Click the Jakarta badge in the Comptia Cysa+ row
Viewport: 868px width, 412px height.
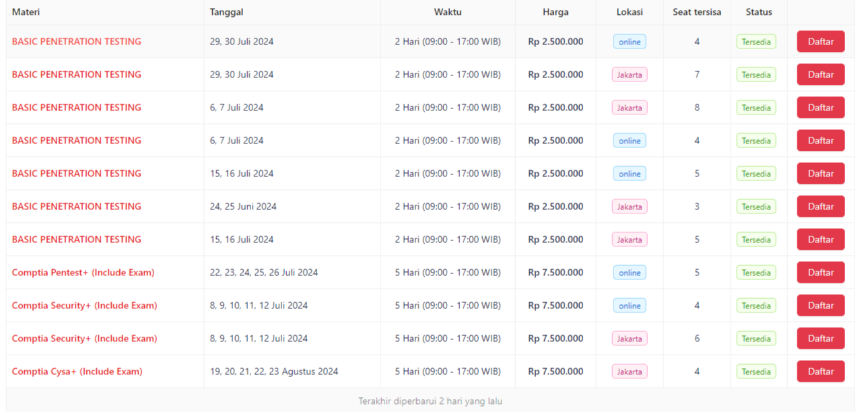tap(630, 372)
